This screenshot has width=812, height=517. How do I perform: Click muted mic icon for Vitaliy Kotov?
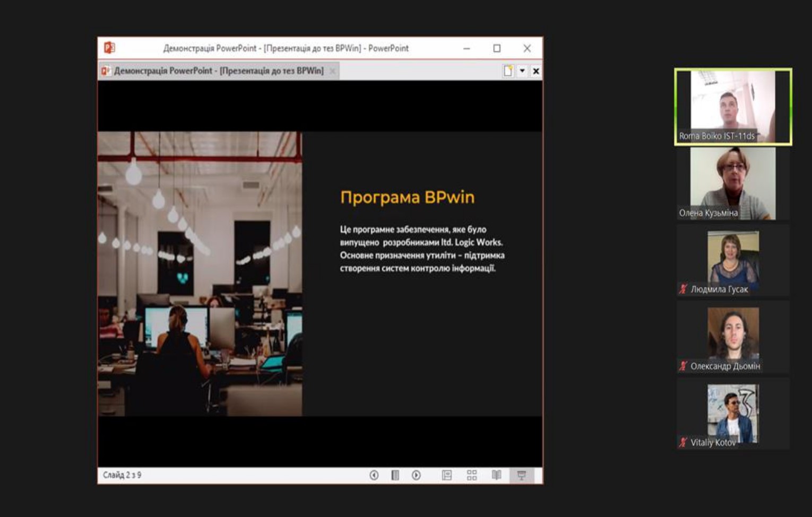[683, 442]
